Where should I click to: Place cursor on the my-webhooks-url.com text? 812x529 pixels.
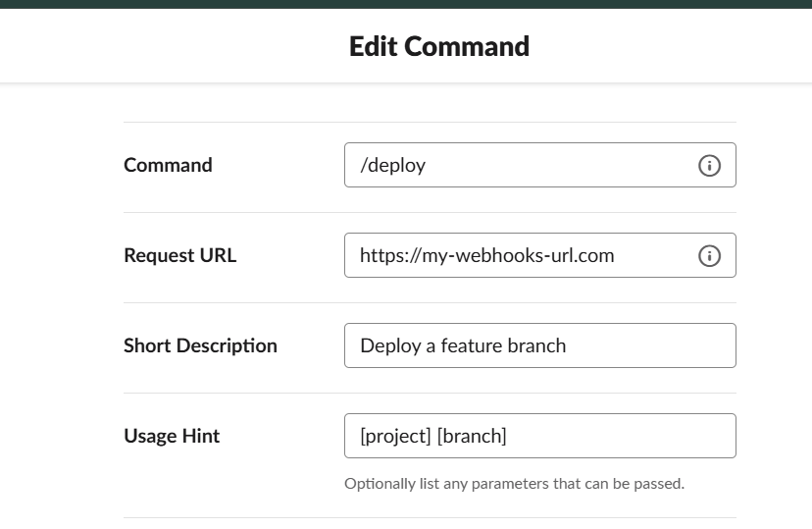518,255
